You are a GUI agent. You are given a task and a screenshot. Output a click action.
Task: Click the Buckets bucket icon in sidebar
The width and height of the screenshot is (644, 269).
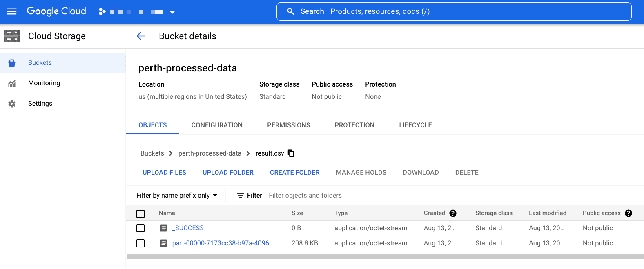[x=12, y=63]
